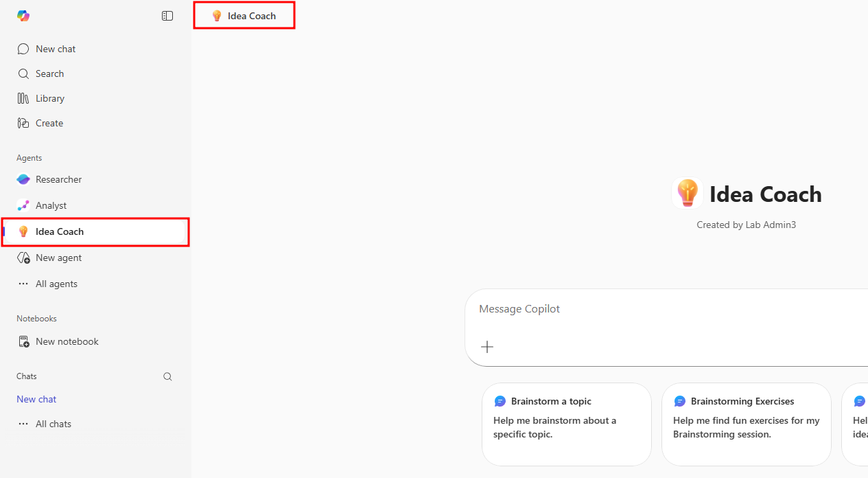Click the Create icon in sidebar
Screen dimensions: 868x478
point(23,123)
